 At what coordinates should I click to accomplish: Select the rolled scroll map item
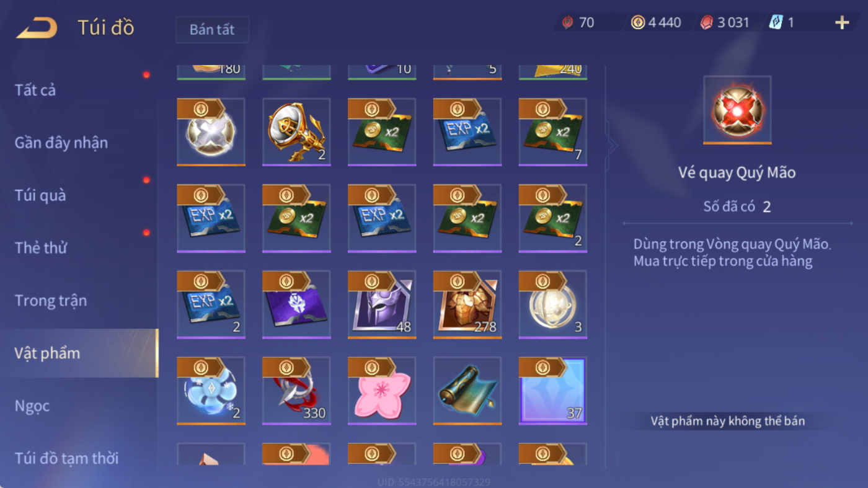point(467,390)
